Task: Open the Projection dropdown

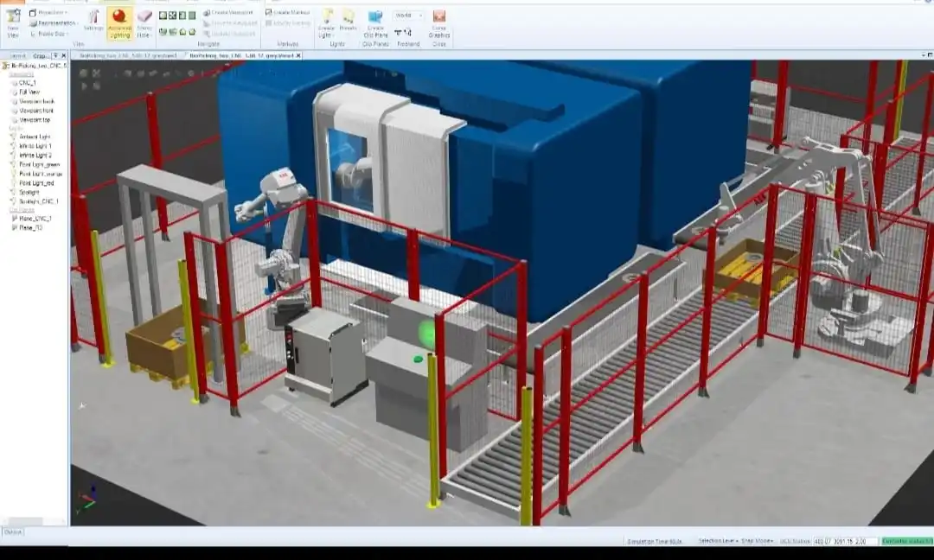Action: [51, 13]
